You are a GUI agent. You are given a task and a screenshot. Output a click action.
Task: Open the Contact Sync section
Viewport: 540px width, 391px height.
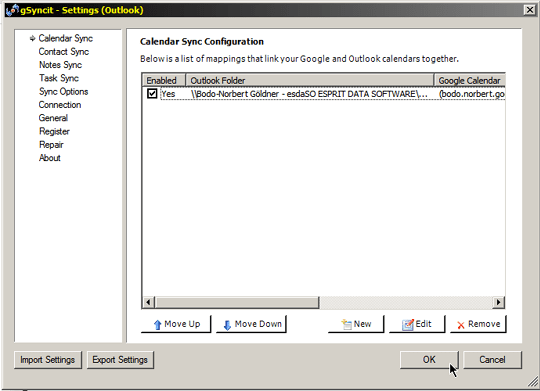tap(64, 52)
